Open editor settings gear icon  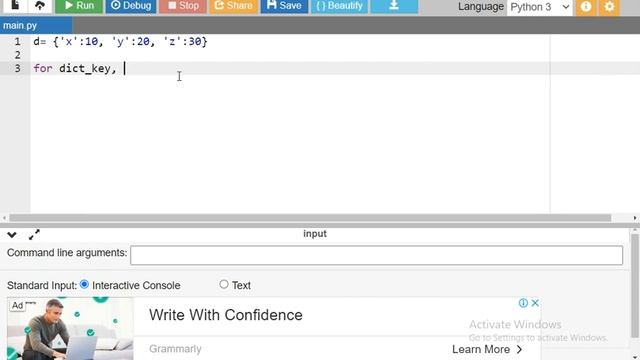click(x=609, y=7)
